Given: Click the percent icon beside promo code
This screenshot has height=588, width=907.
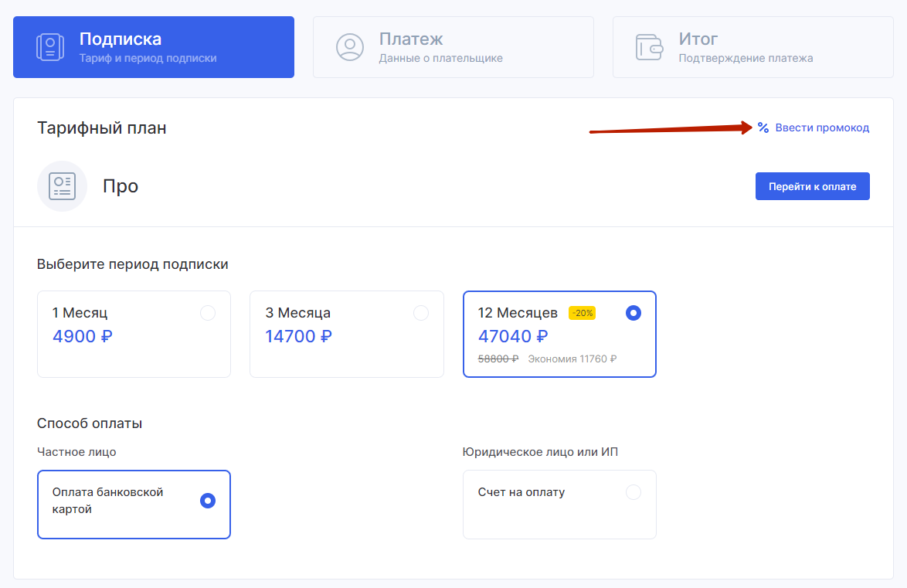Looking at the screenshot, I should [763, 127].
